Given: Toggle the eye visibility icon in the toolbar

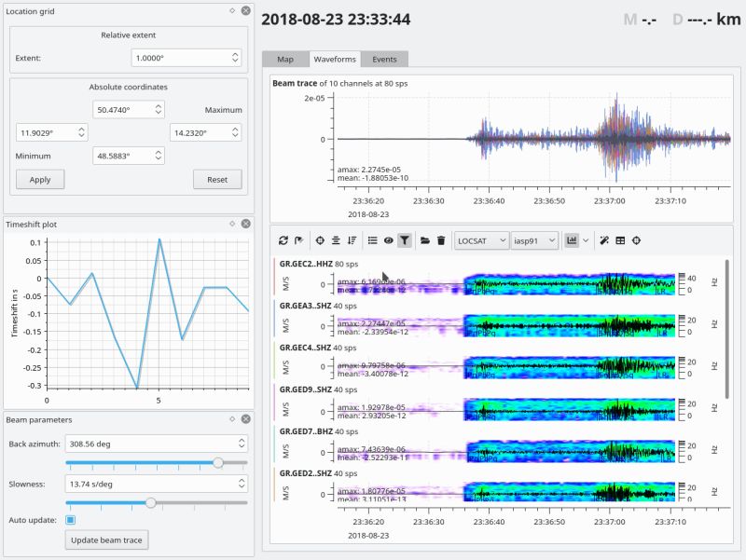Looking at the screenshot, I should 386,239.
